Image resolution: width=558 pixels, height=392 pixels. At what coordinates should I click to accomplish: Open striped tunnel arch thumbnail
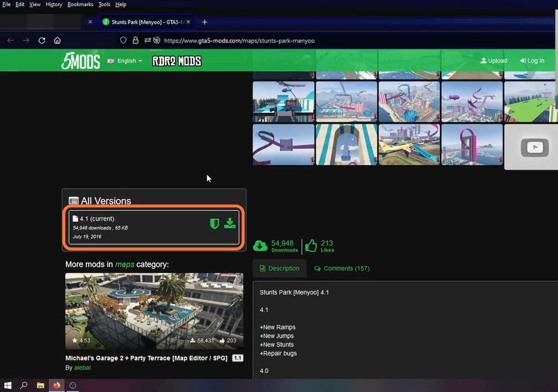(346, 144)
